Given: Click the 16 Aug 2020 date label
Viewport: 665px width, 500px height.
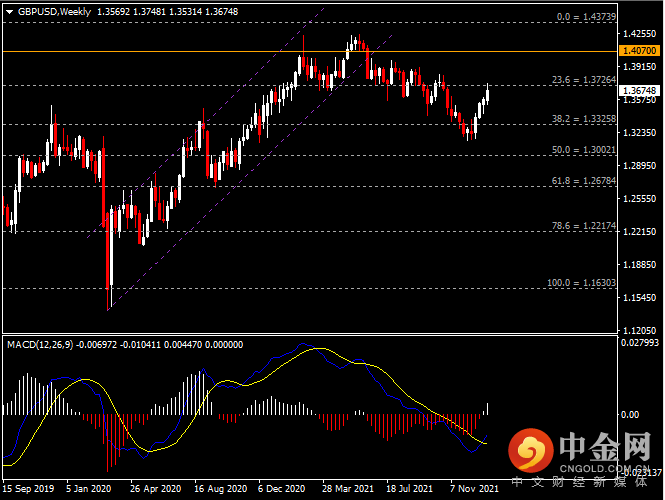Looking at the screenshot, I should coord(221,489).
